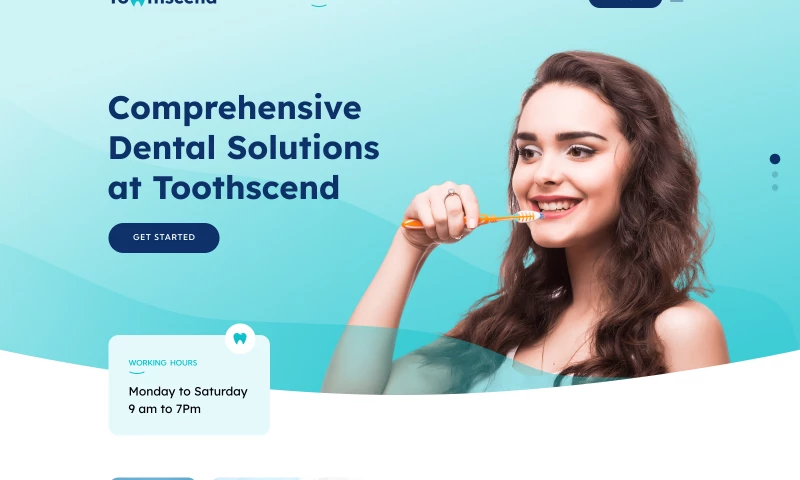This screenshot has height=480, width=800.
Task: Select the first active slide dot
Action: (x=774, y=159)
